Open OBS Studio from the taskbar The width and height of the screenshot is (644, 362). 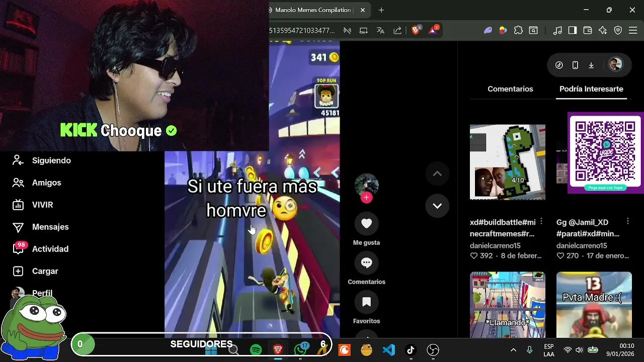(x=433, y=350)
